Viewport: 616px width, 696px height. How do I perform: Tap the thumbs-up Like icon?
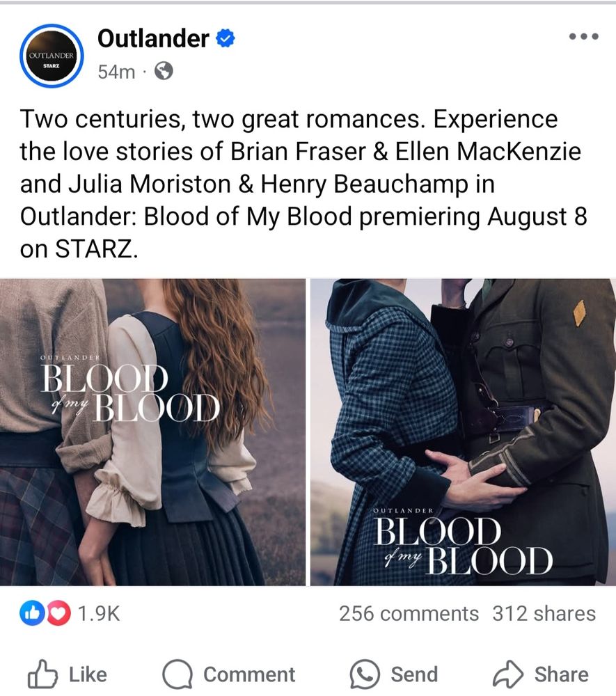[x=42, y=674]
